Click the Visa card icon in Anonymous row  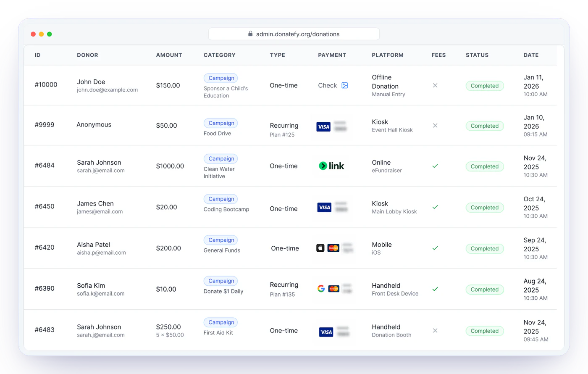point(323,126)
